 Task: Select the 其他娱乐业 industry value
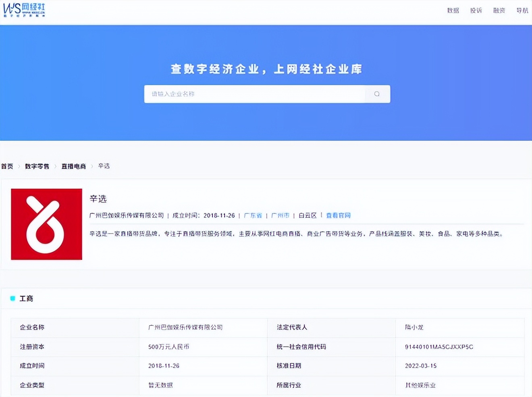pos(420,385)
